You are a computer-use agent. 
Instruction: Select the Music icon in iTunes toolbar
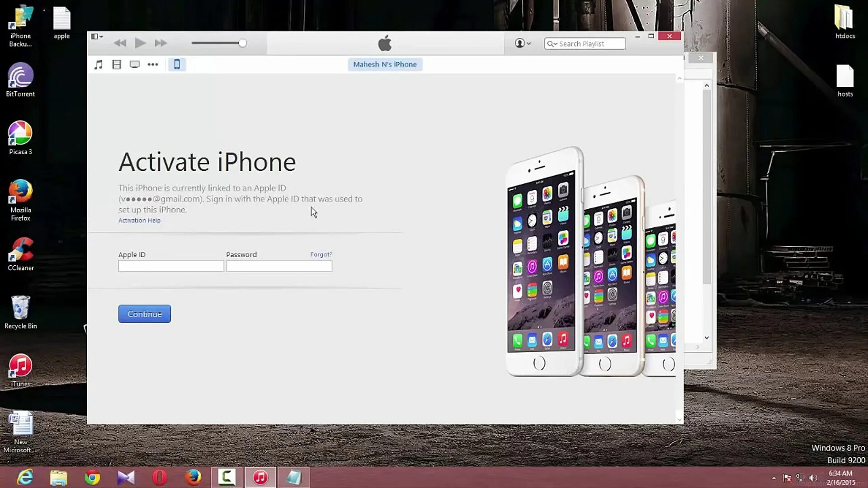(x=98, y=64)
